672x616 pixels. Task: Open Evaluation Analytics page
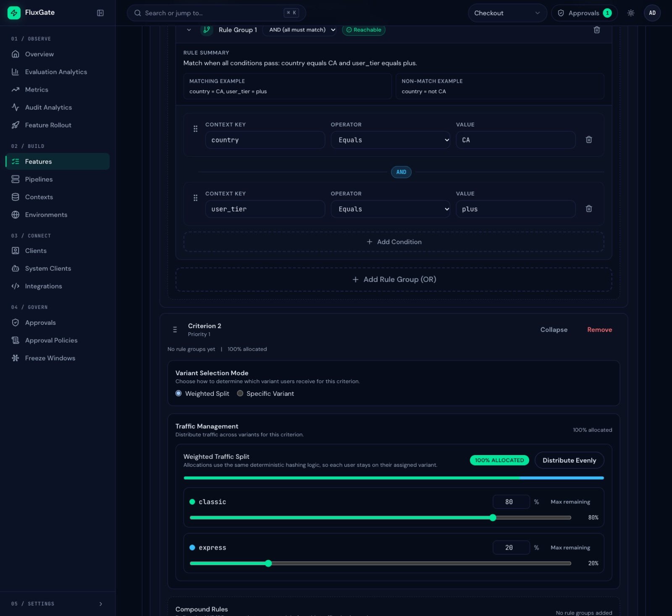pos(58,72)
